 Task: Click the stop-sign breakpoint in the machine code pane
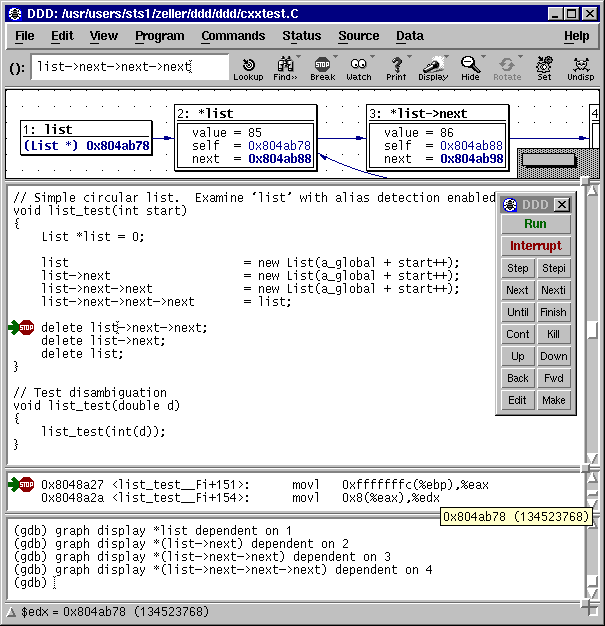[27, 485]
